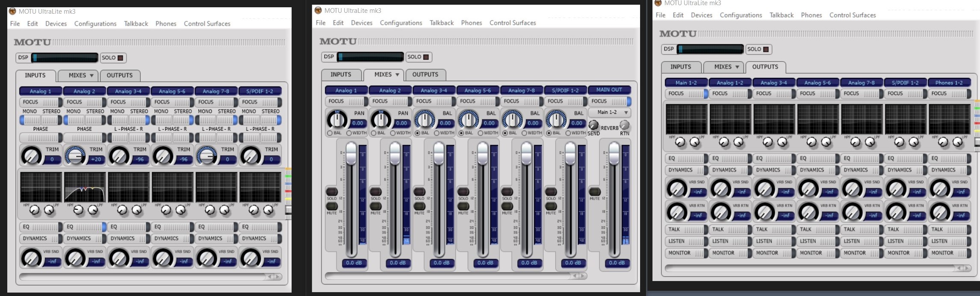980x296 pixels.
Task: Select WIDTH radio for Analog 3-4, middle window
Action: pyautogui.click(x=437, y=133)
